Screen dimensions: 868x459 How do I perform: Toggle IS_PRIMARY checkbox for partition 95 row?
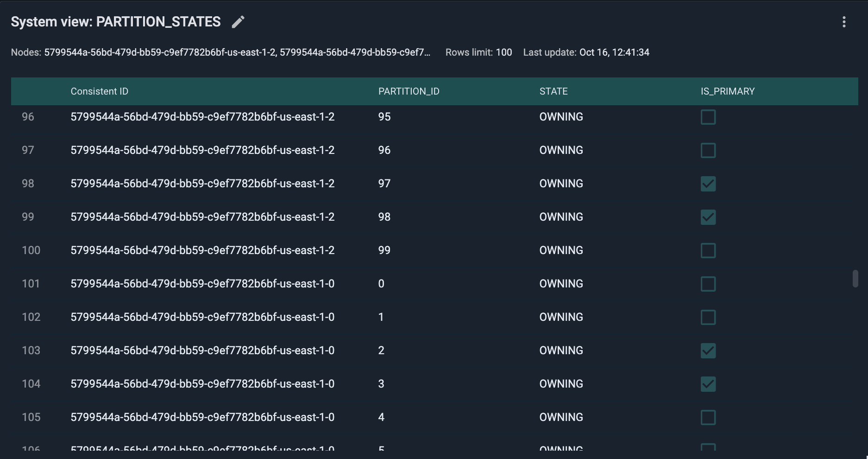tap(708, 117)
